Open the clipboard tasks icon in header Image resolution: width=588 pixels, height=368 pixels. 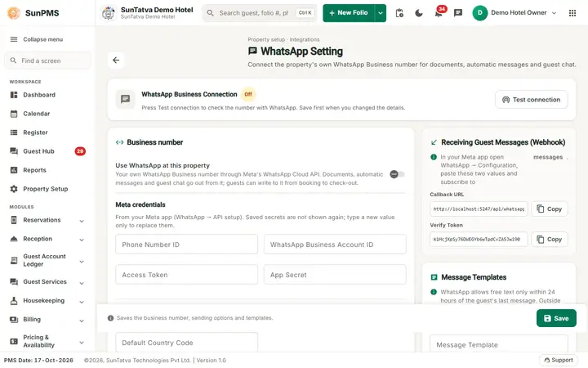399,13
